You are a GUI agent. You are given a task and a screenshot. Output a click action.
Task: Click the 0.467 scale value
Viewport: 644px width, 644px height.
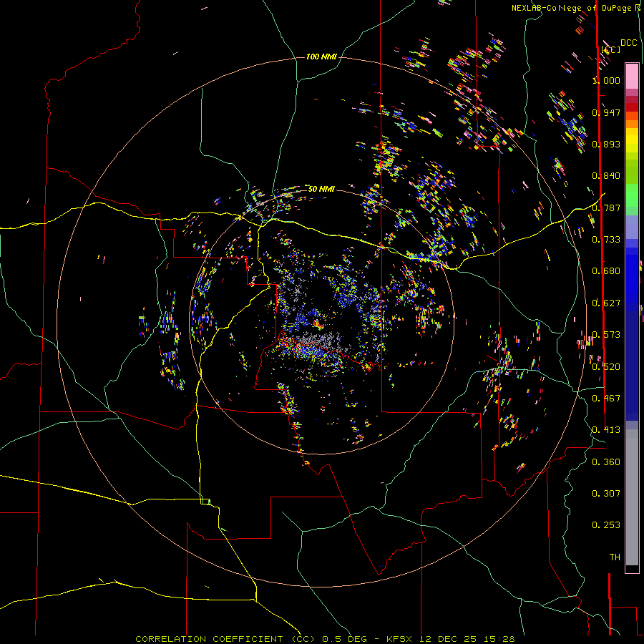click(606, 398)
